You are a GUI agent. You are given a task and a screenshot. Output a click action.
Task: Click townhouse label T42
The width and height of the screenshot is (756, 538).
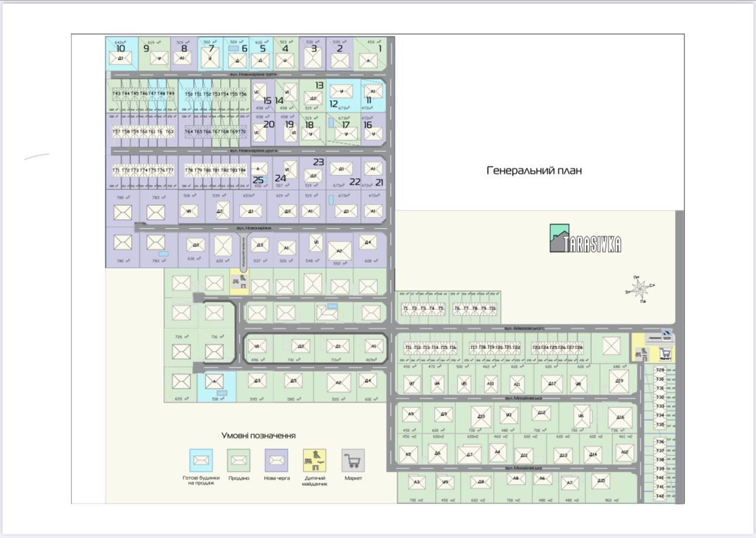660,496
